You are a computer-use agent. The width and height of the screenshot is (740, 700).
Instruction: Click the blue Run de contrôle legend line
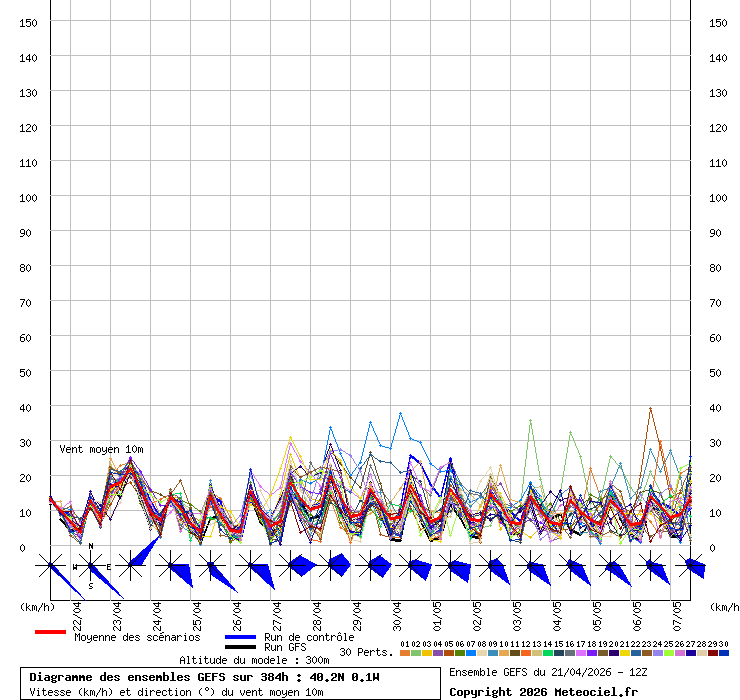(x=240, y=637)
